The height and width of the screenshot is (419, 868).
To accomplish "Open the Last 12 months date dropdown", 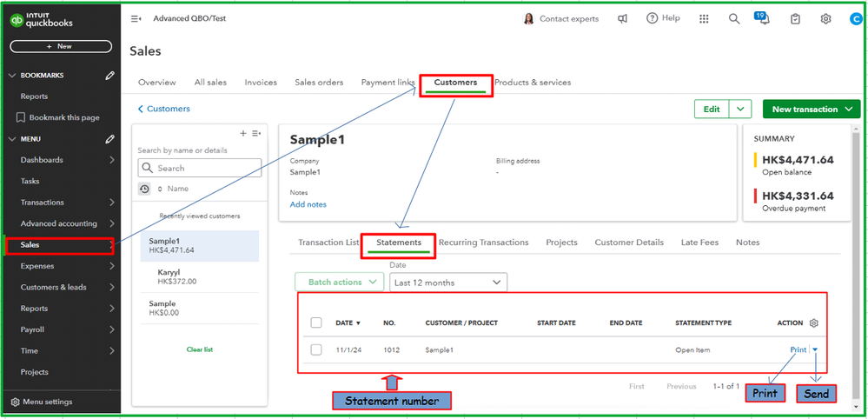I will (x=448, y=283).
